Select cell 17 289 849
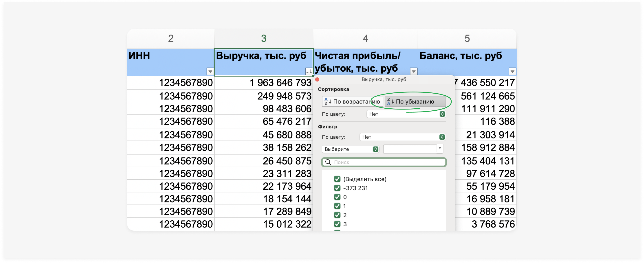Image resolution: width=644 pixels, height=263 pixels. [x=264, y=212]
